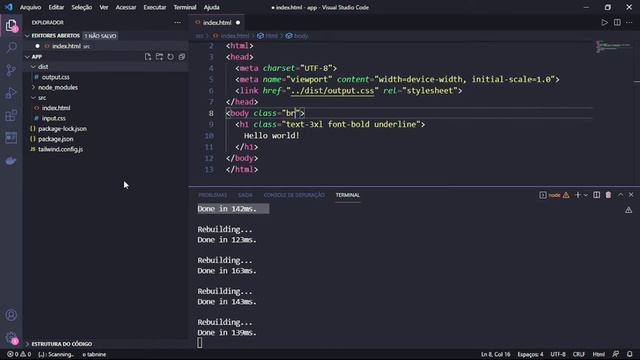Open index.html under src folder

click(56, 108)
